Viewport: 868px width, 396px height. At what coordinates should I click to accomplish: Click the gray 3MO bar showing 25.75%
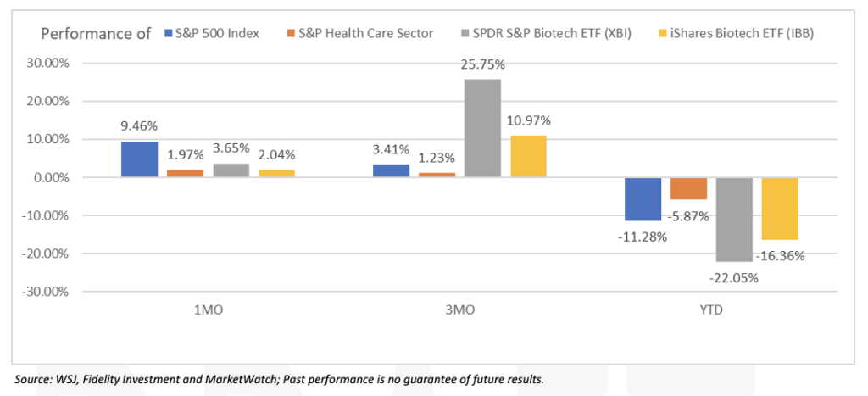483,128
